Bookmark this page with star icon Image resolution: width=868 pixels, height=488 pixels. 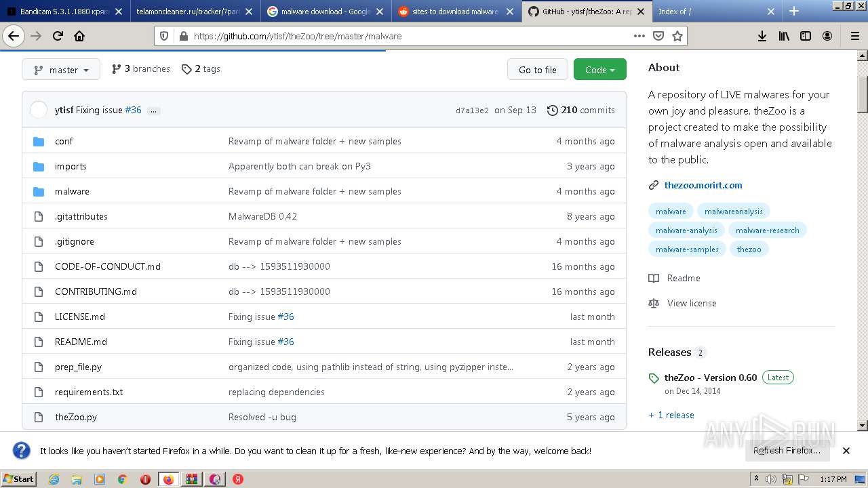(x=677, y=36)
